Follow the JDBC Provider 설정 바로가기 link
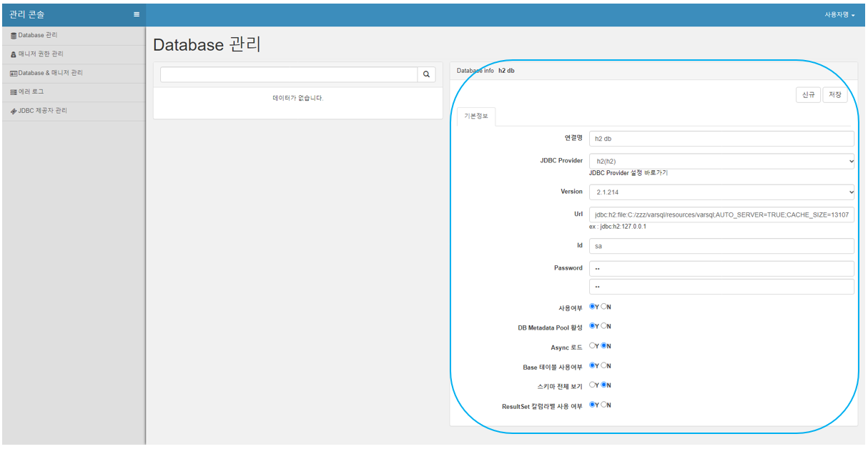The image size is (868, 449). [x=628, y=174]
